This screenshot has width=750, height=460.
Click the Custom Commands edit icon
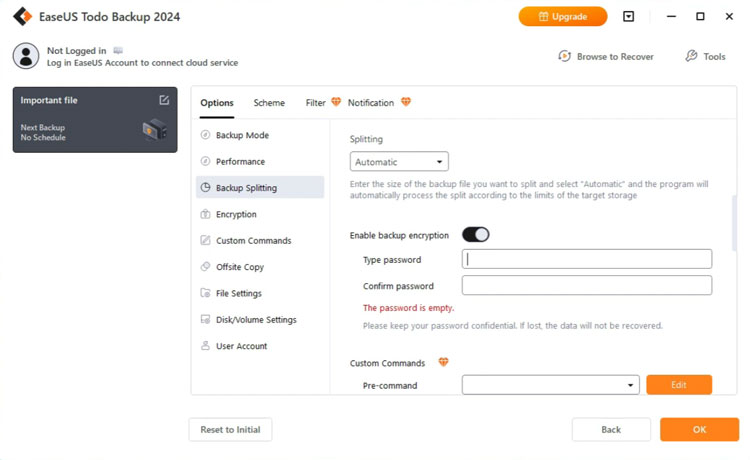tap(205, 240)
